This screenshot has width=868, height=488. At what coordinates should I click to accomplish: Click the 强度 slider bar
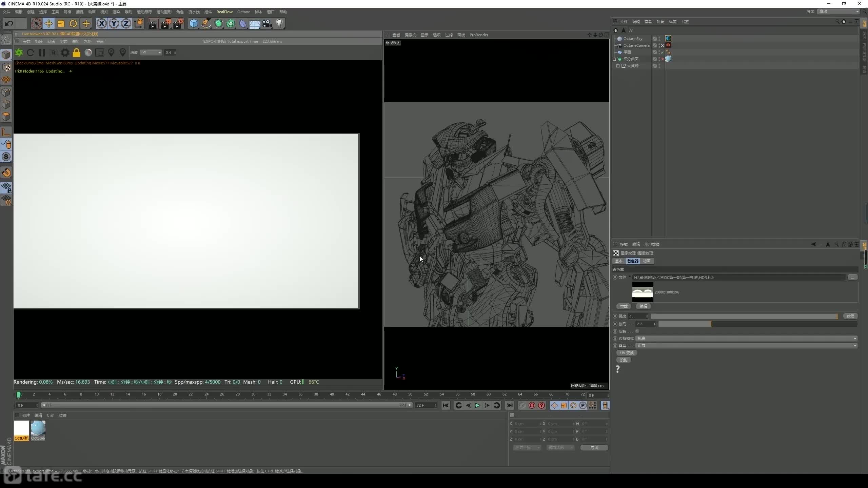[x=744, y=316]
